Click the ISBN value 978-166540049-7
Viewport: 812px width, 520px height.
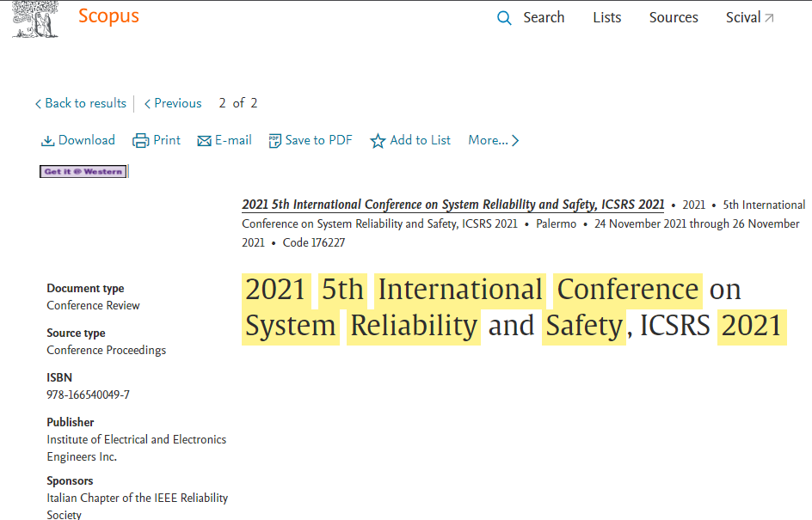[x=88, y=395]
